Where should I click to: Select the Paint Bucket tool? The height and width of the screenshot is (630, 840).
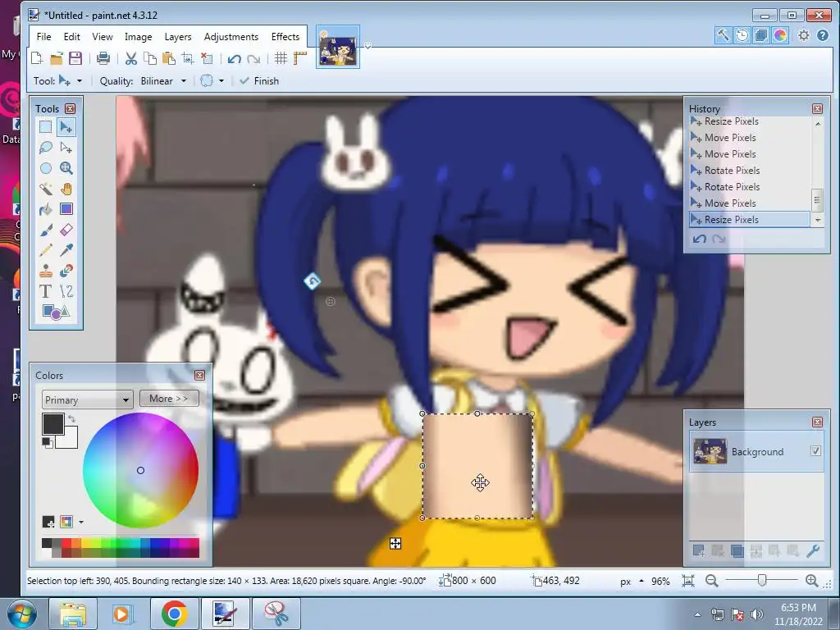click(46, 209)
